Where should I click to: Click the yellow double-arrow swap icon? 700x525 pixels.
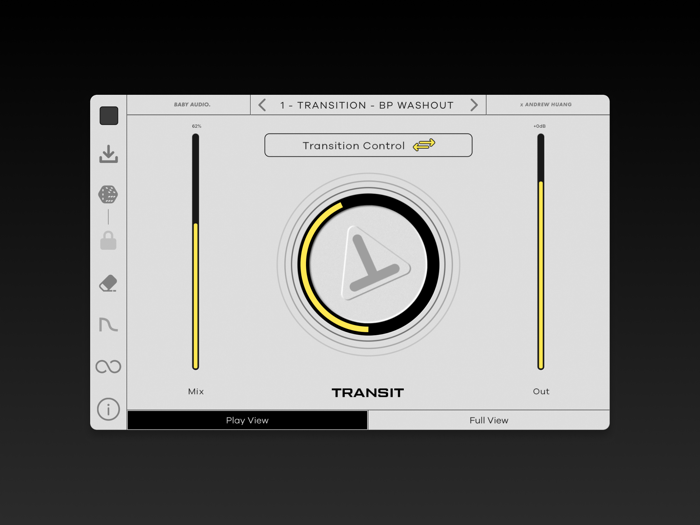(424, 145)
